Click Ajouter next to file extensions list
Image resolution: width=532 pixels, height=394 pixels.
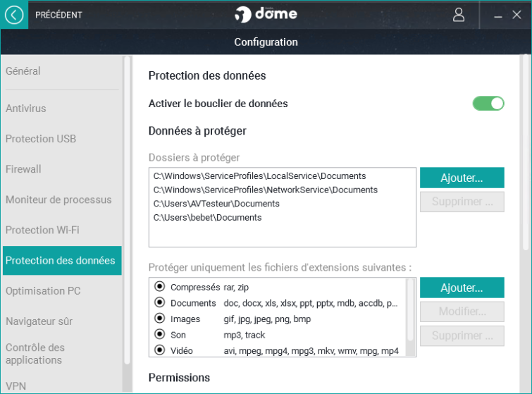[462, 288]
